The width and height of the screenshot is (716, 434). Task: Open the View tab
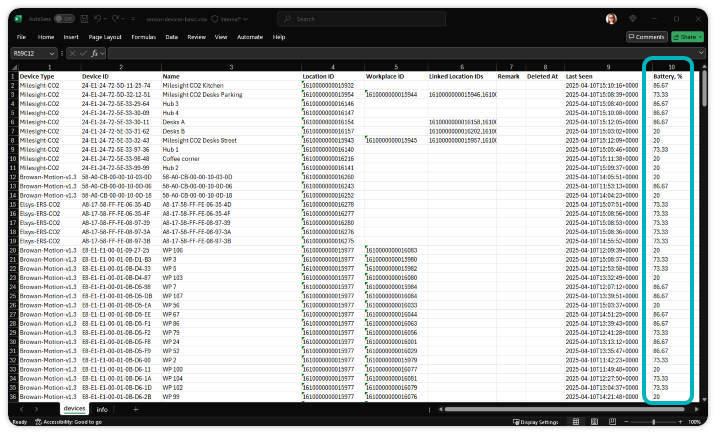click(x=221, y=37)
